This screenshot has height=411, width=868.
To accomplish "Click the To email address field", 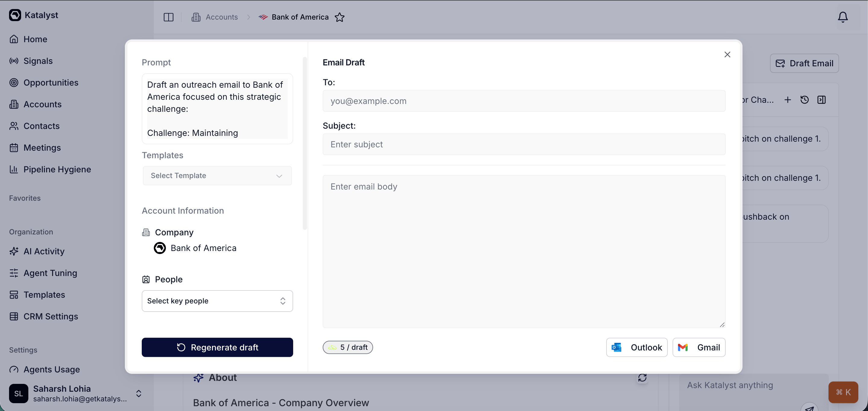I will pyautogui.click(x=524, y=101).
